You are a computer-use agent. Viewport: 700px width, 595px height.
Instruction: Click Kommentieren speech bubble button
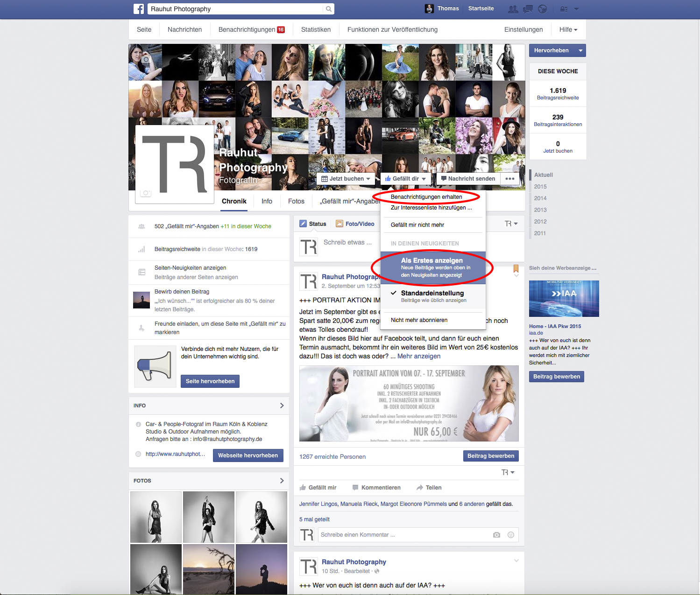pyautogui.click(x=376, y=488)
